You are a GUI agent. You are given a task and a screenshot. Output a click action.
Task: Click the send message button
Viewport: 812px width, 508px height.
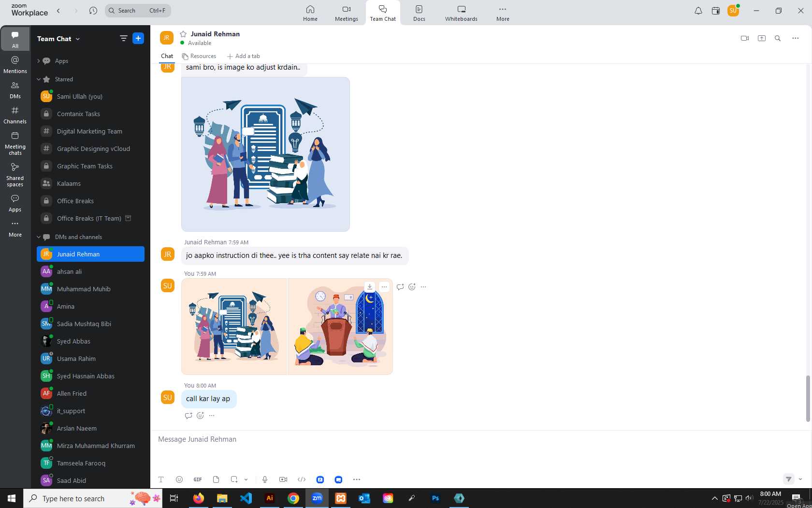(789, 479)
